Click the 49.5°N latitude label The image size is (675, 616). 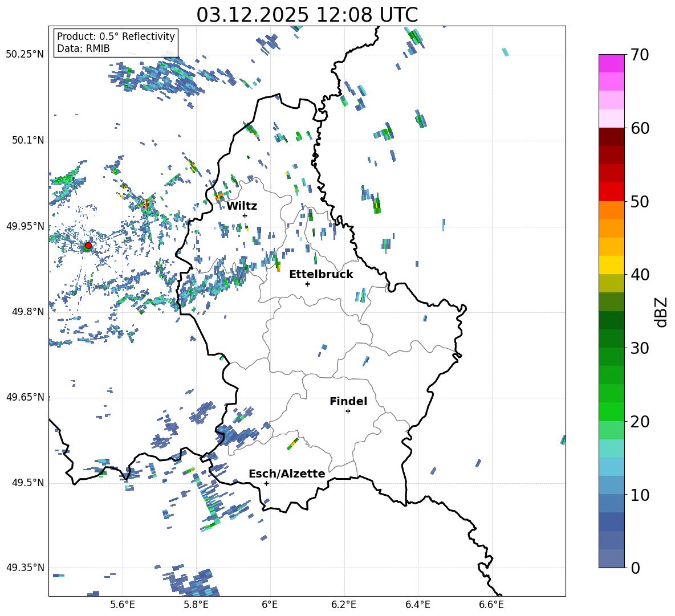[27, 482]
